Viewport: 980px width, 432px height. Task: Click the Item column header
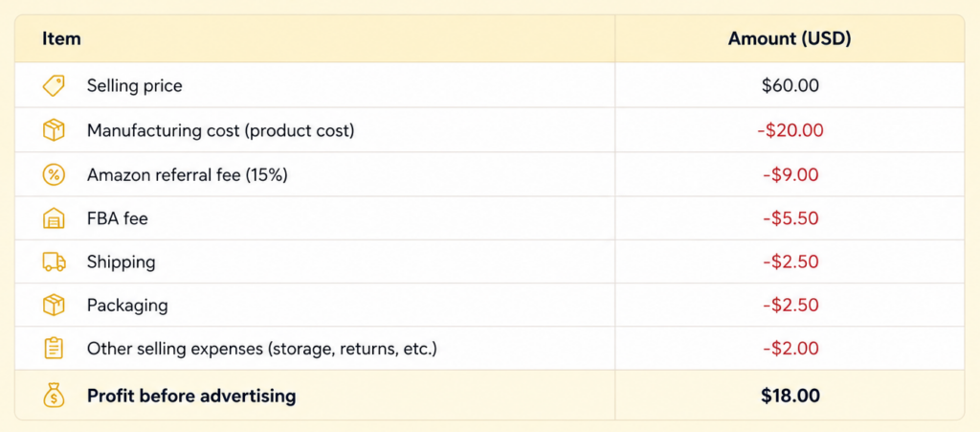coord(61,38)
